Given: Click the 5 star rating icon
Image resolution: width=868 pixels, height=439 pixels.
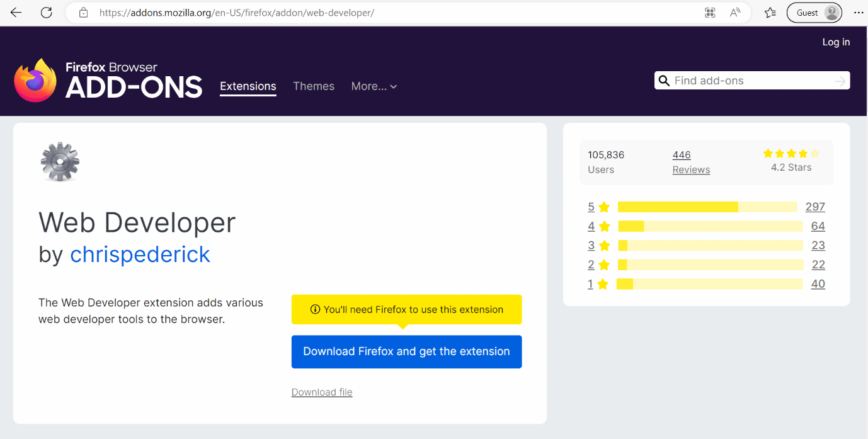Looking at the screenshot, I should (x=605, y=207).
